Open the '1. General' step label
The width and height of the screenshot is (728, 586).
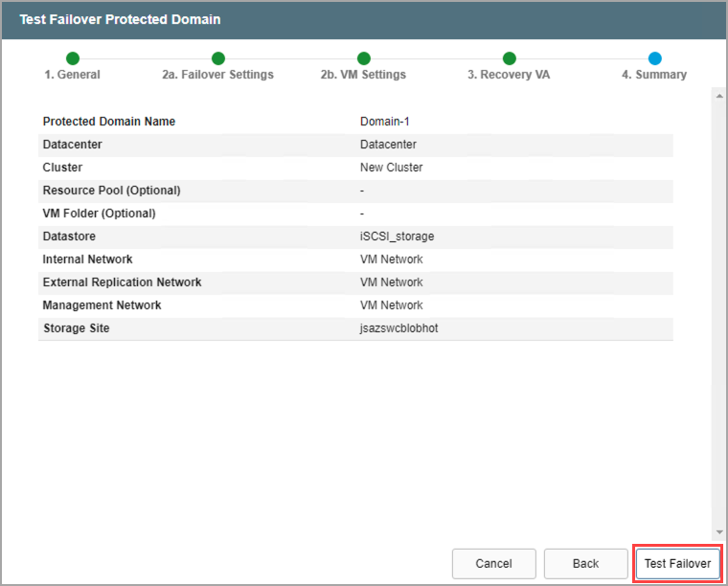pos(72,75)
